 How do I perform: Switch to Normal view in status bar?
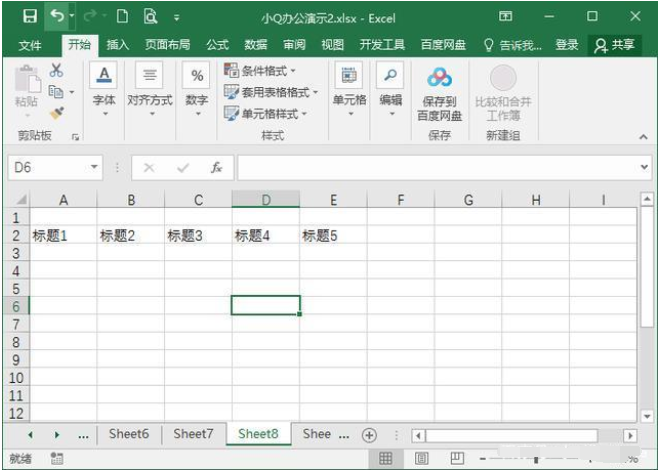pyautogui.click(x=385, y=459)
